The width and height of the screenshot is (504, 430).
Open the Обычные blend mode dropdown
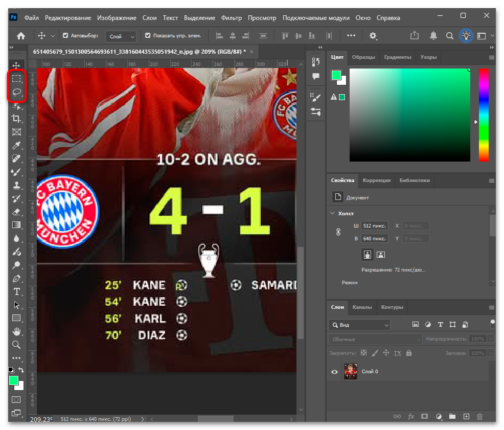pyautogui.click(x=375, y=339)
